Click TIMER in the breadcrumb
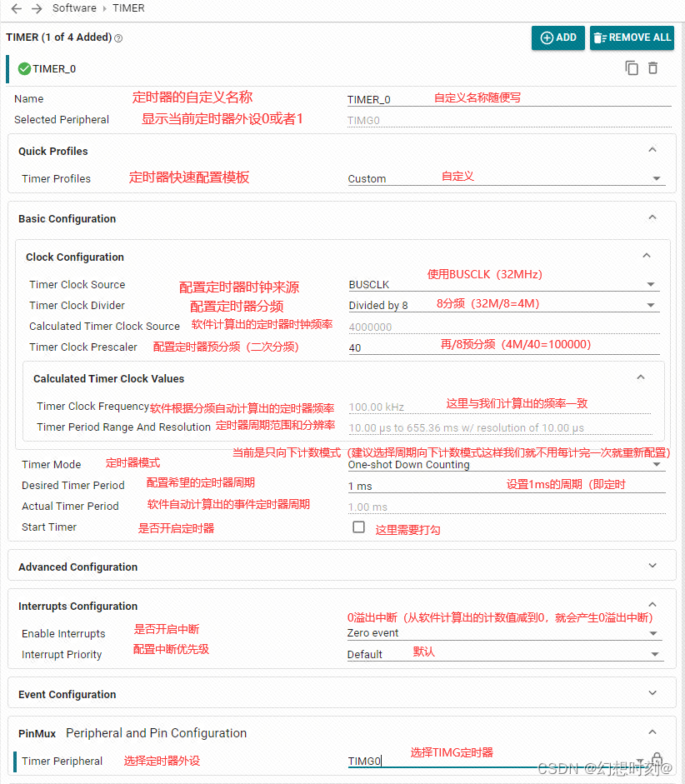The height and width of the screenshot is (784, 685). pos(128,8)
